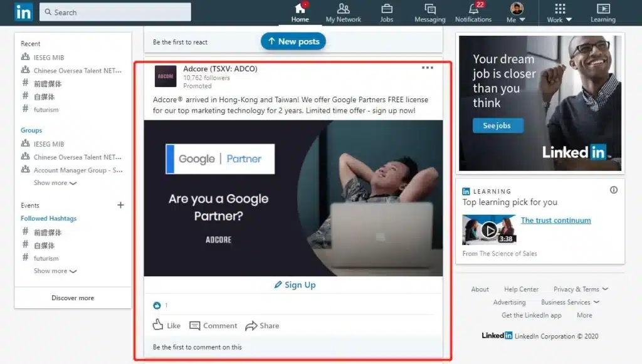
Task: Open Notifications with 22 badge
Action: (x=473, y=13)
